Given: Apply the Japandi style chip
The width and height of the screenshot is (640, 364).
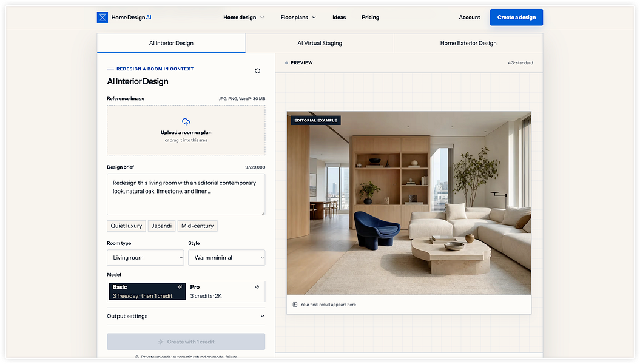Looking at the screenshot, I should [161, 226].
